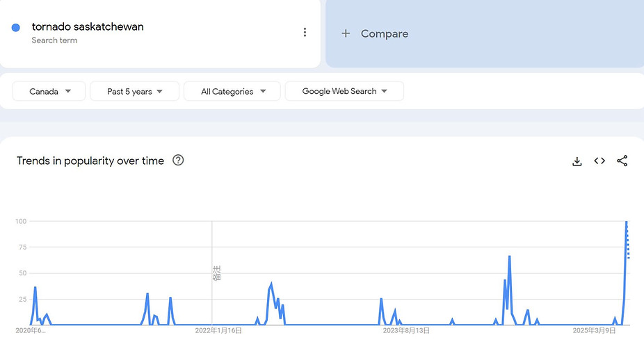Viewport: 644px width, 349px height.
Task: Open the embed code icon
Action: coord(599,161)
